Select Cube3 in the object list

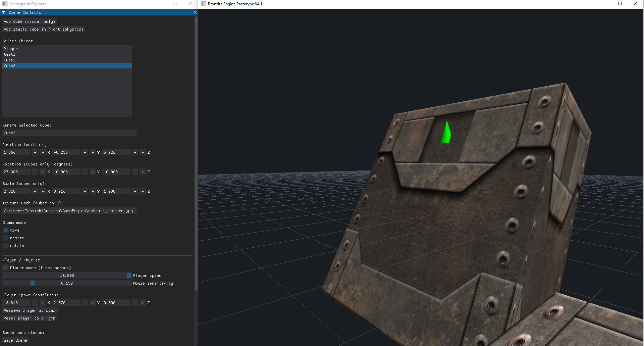pos(67,66)
